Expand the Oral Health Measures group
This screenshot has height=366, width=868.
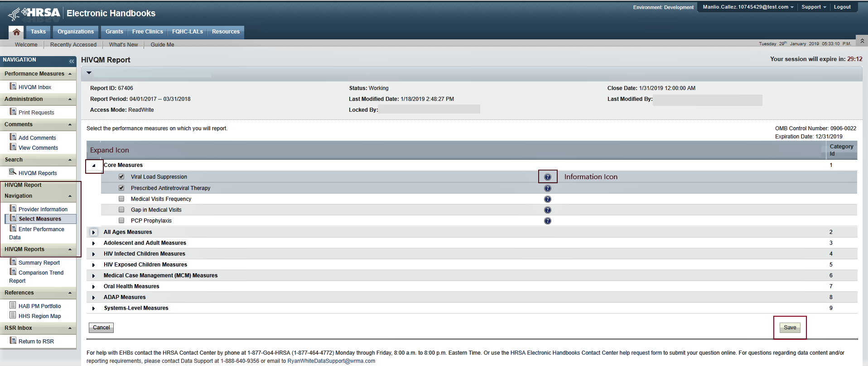(x=94, y=287)
